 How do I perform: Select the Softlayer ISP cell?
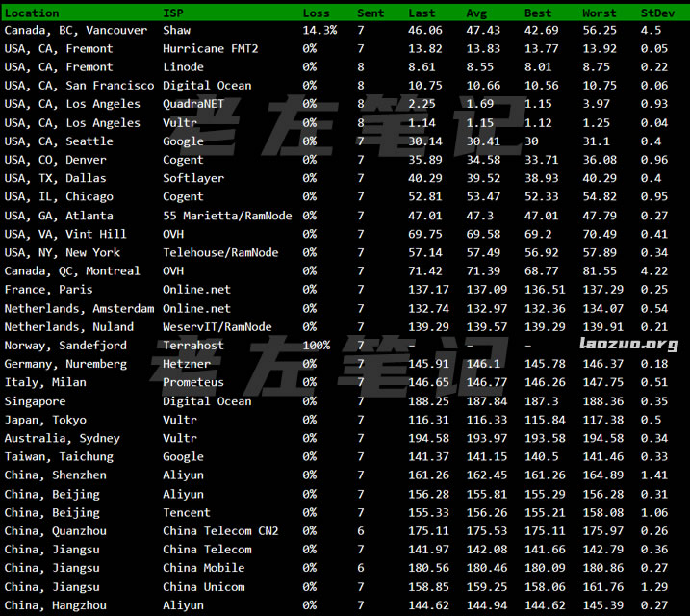point(193,178)
